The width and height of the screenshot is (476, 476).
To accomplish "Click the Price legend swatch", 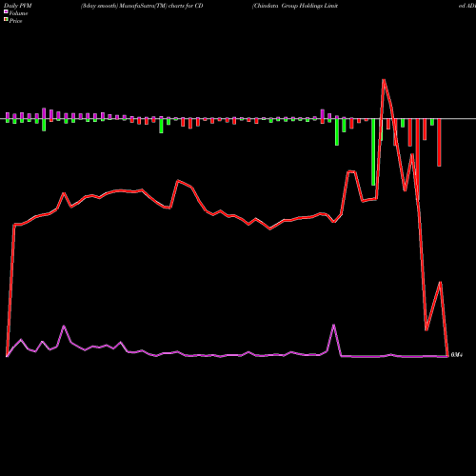I will click(x=6, y=19).
